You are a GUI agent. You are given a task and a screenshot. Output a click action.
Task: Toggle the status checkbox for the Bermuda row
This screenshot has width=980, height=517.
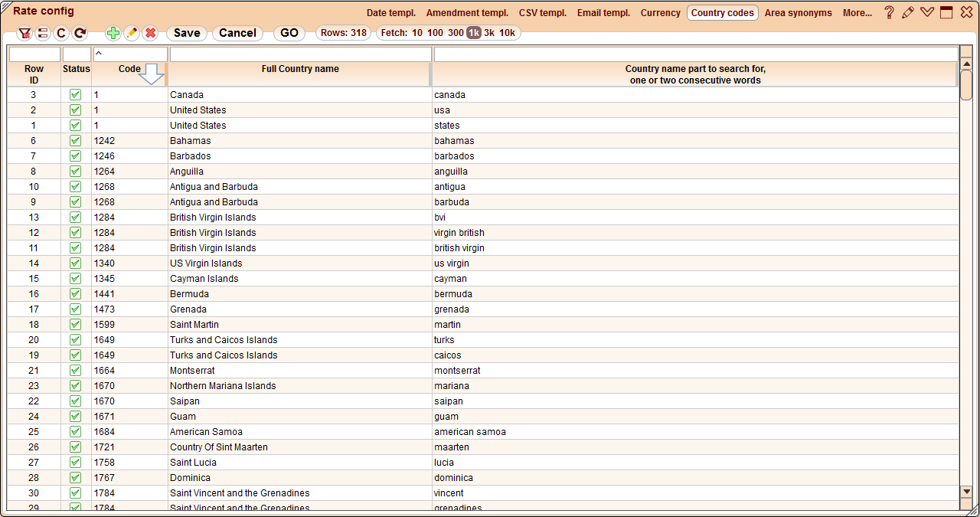click(x=75, y=294)
